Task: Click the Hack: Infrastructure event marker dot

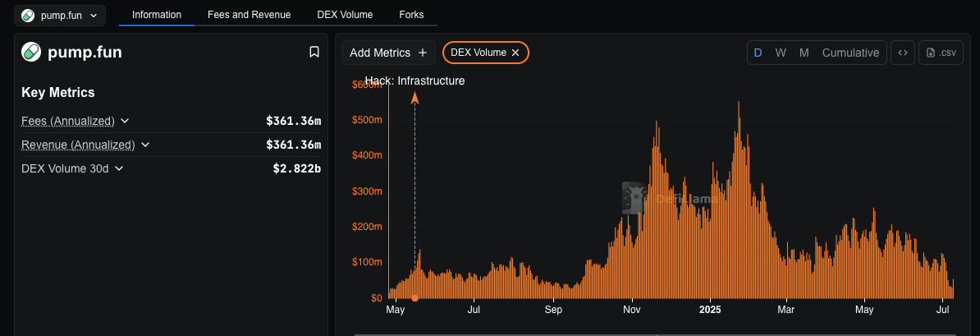Action: pyautogui.click(x=415, y=298)
